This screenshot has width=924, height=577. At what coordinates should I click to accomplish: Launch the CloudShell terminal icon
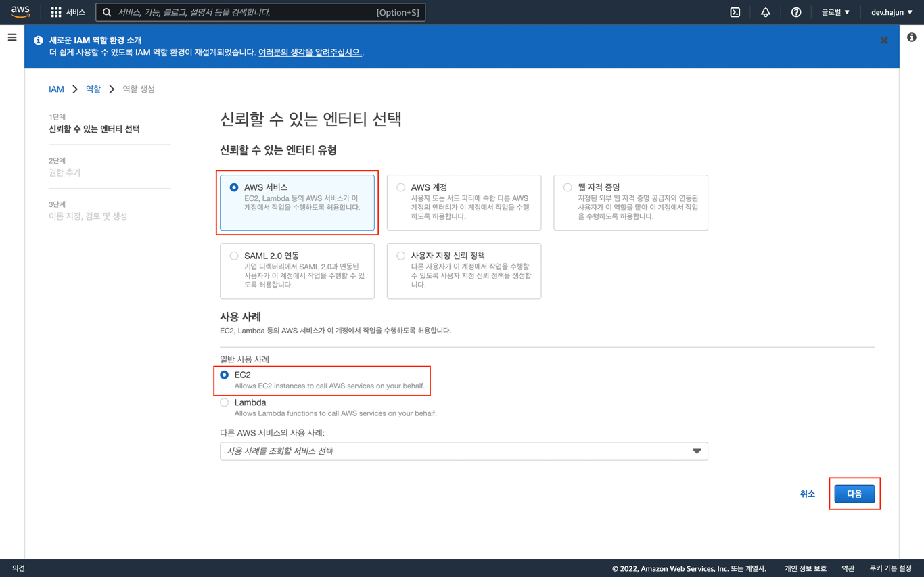coord(735,12)
